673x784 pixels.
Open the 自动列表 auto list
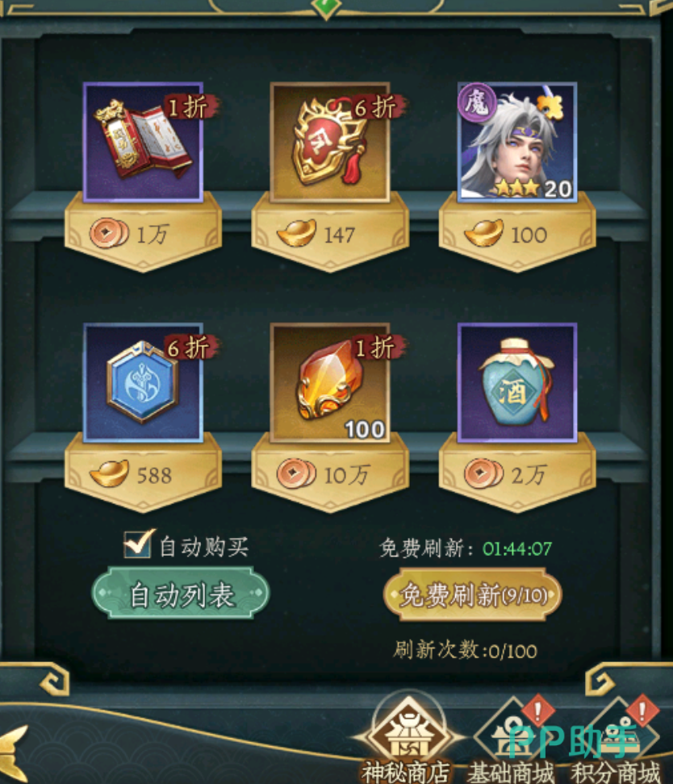(181, 594)
